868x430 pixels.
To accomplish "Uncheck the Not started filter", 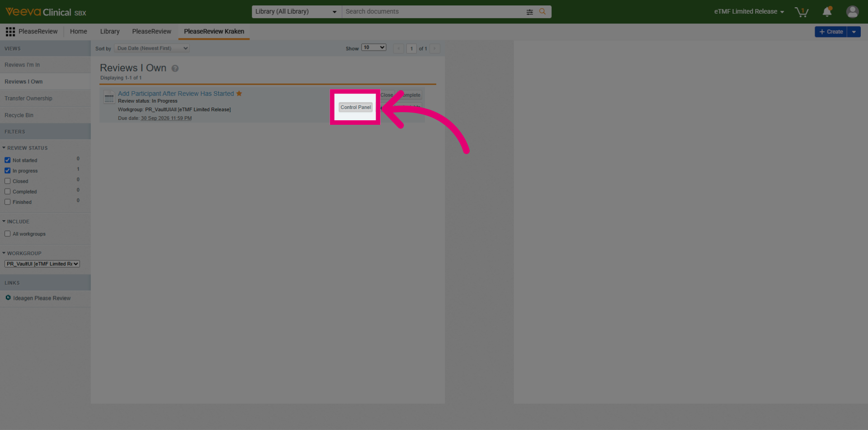I will pos(7,160).
